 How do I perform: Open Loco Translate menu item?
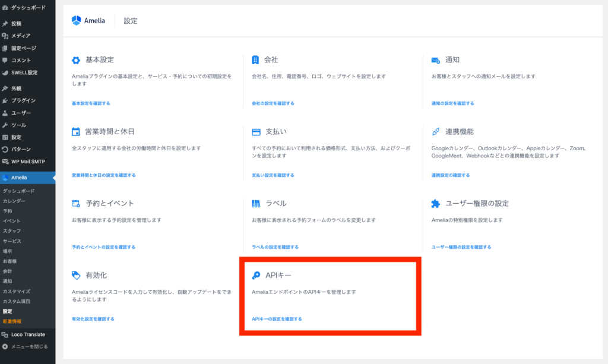point(27,334)
